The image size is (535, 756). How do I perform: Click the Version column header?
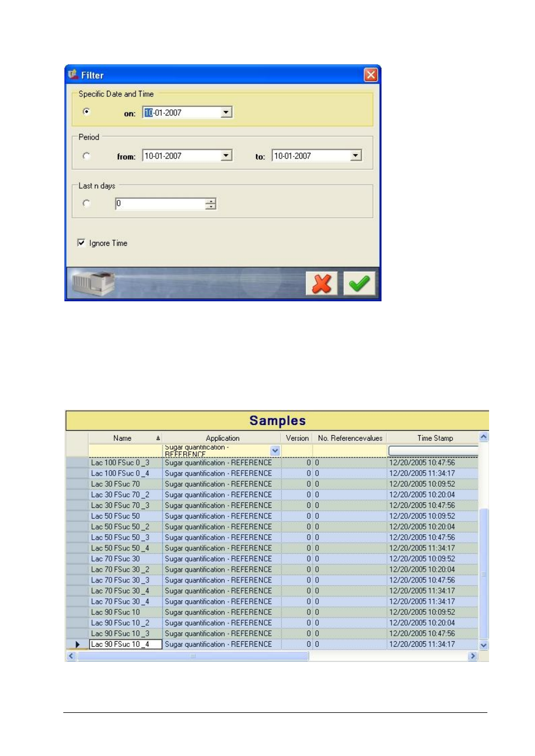click(x=297, y=438)
